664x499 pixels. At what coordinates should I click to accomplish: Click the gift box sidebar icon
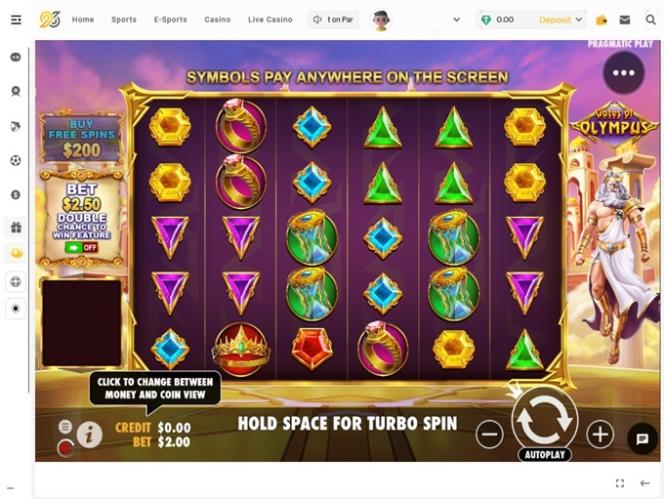tap(16, 227)
